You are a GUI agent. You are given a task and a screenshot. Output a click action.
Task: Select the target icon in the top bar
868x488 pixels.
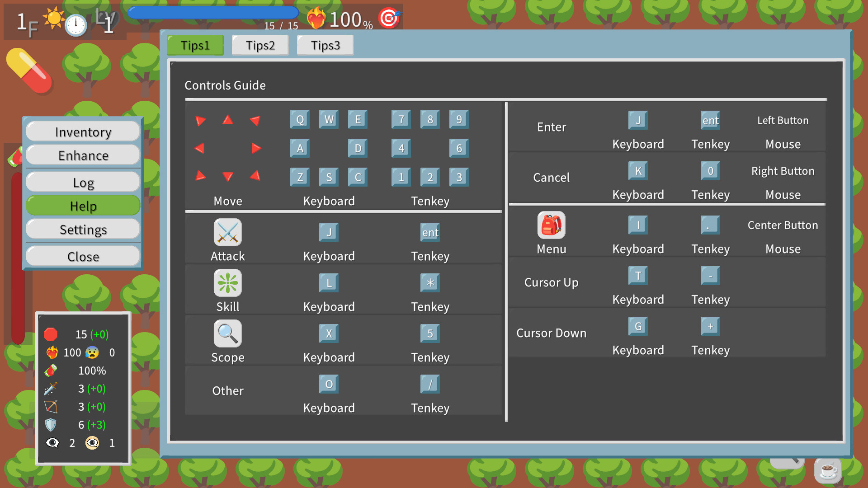pyautogui.click(x=389, y=18)
